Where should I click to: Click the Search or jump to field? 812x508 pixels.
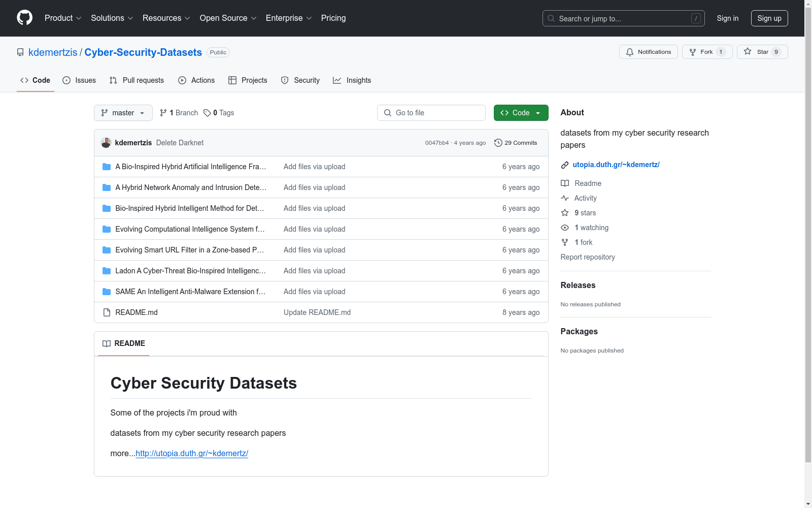(x=624, y=18)
